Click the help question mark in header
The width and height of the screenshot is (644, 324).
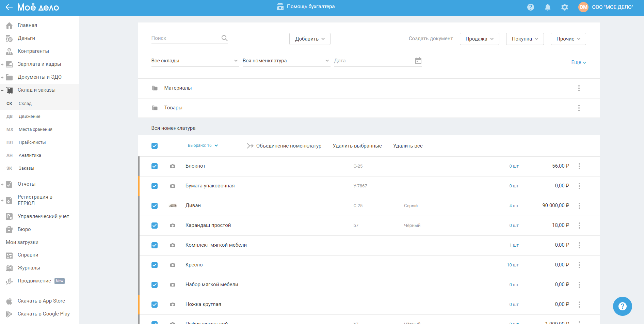click(530, 7)
